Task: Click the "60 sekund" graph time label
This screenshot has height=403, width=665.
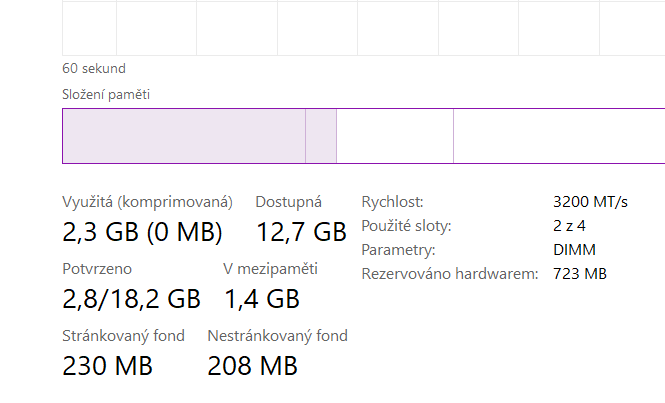Action: 94,69
